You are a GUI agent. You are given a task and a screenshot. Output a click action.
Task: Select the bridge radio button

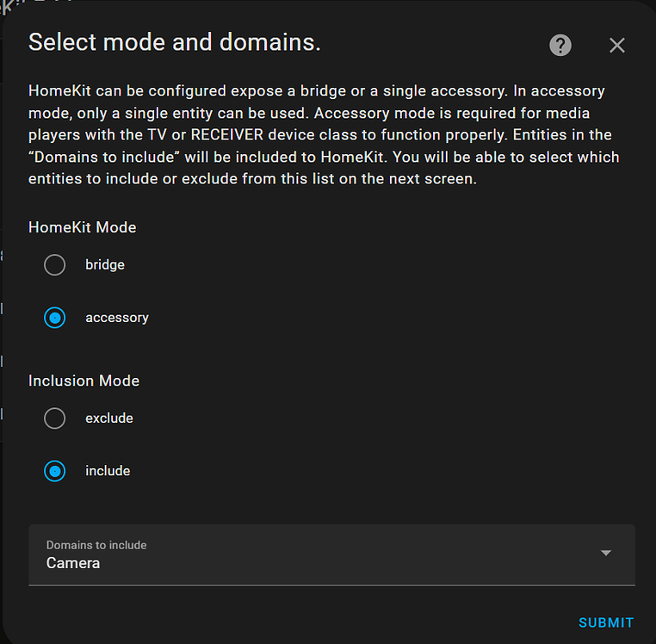55,265
